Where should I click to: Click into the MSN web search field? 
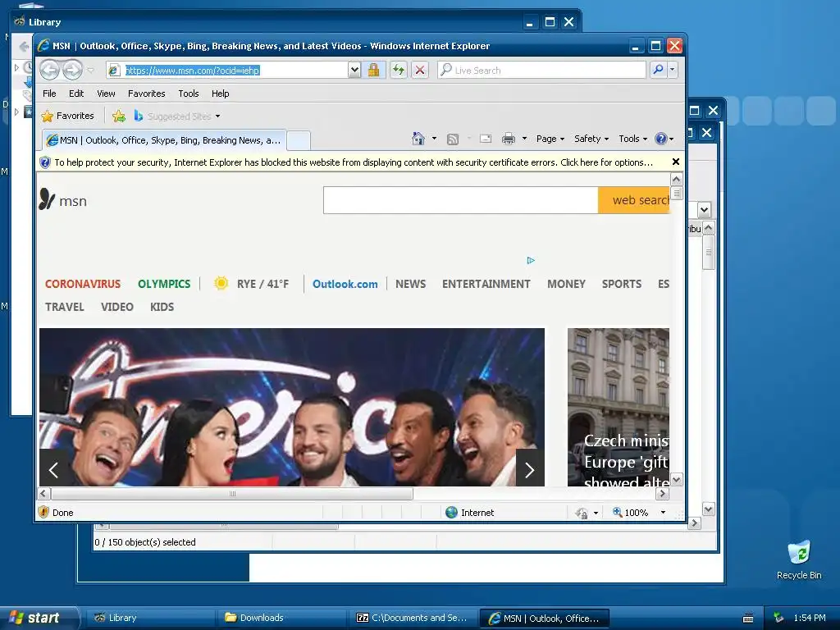[x=461, y=200]
